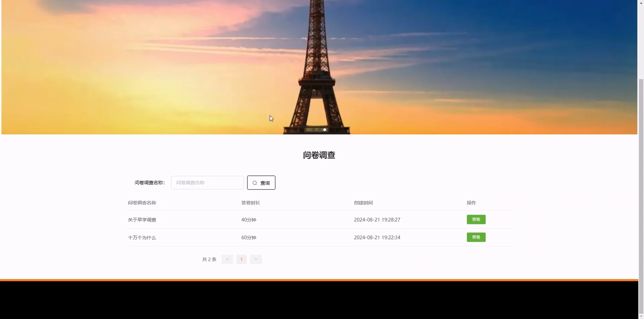The image size is (644, 319).
Task: Select the 关于早学调查 survey name cell
Action: coord(142,220)
